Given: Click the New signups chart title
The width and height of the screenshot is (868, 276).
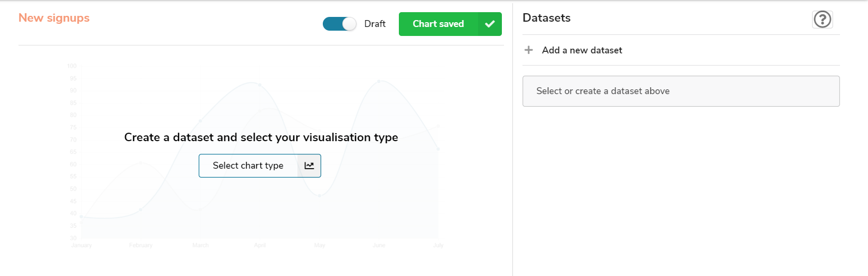Looking at the screenshot, I should 54,18.
